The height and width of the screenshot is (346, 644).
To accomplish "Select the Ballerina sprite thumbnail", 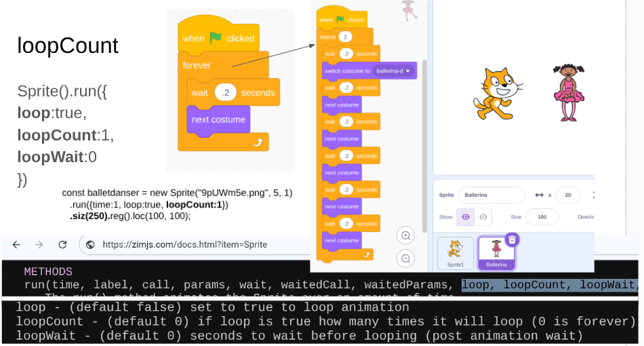I will 496,252.
